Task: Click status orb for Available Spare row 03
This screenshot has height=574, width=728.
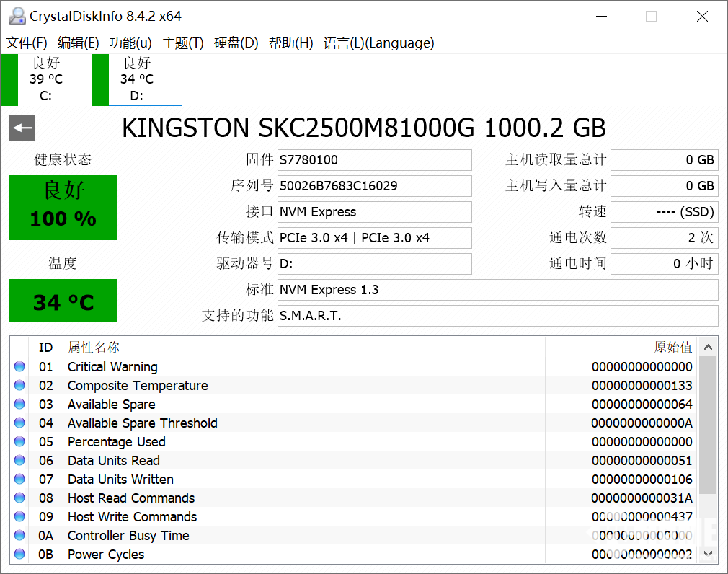Action: tap(19, 404)
